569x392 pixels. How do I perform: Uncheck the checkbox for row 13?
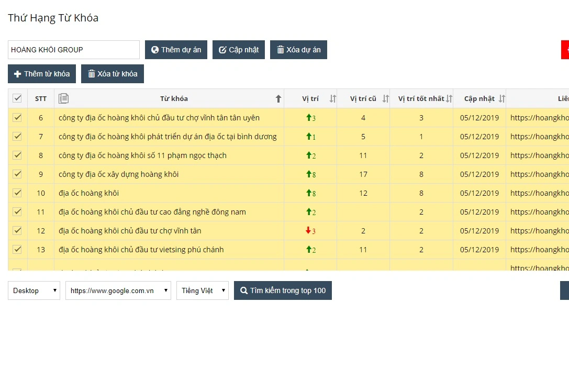(17, 249)
